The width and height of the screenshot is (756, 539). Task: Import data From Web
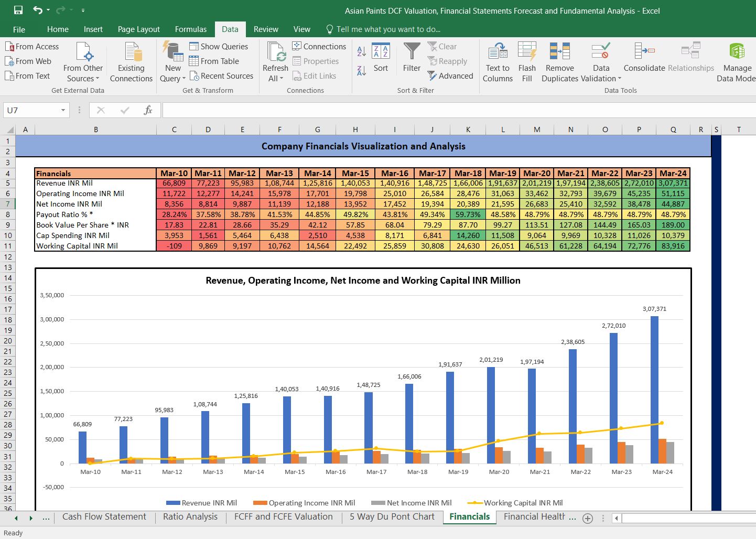28,61
